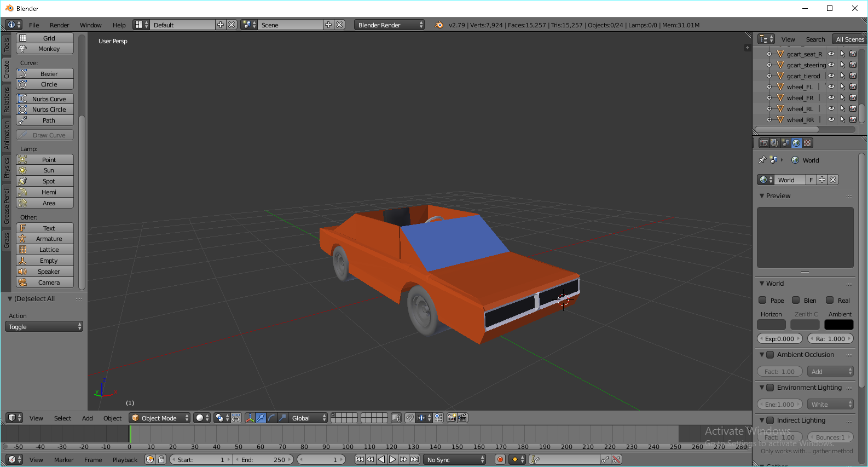Add a Spot lamp
This screenshot has width=868, height=467.
click(x=45, y=181)
